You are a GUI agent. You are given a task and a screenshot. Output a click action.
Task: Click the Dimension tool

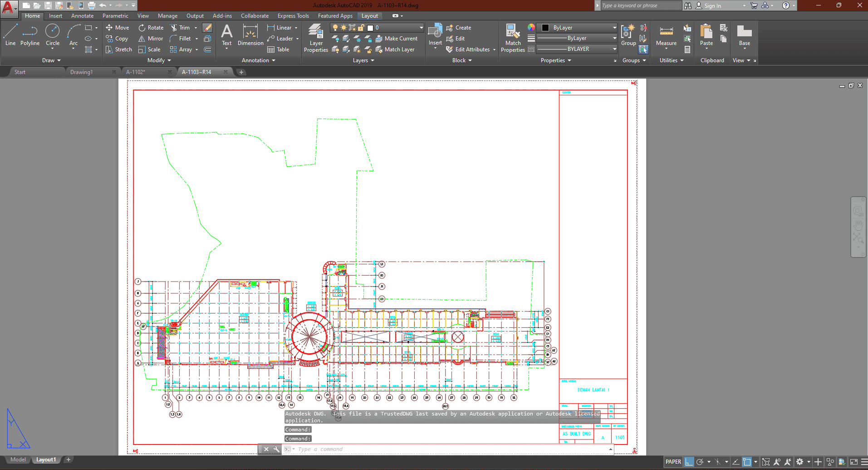[250, 35]
